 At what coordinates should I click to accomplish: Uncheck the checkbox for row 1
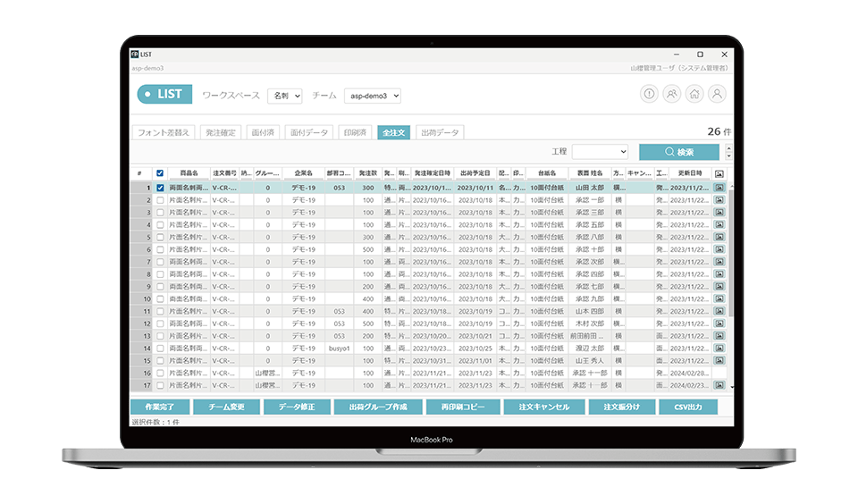160,189
